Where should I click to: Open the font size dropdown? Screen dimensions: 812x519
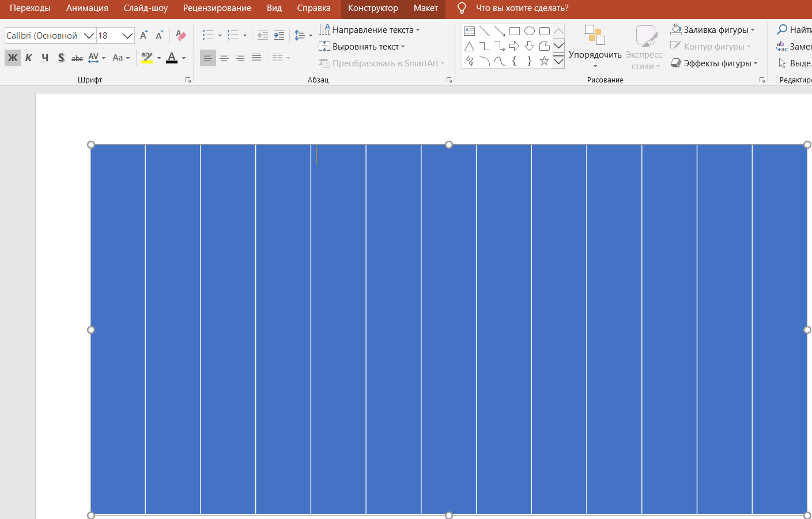click(x=127, y=36)
